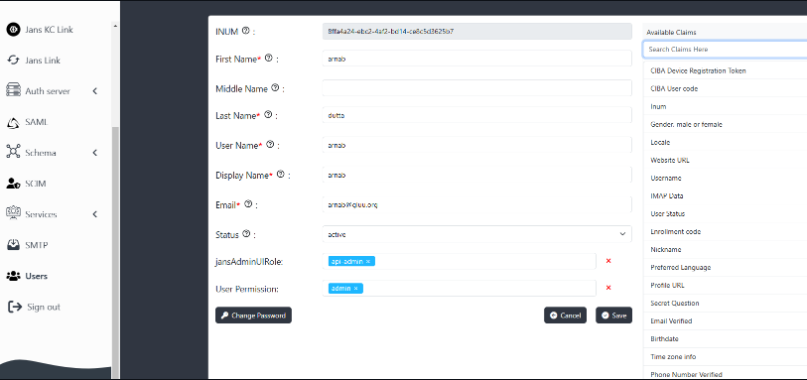
Task: Click the Change Password button
Action: [x=253, y=316]
